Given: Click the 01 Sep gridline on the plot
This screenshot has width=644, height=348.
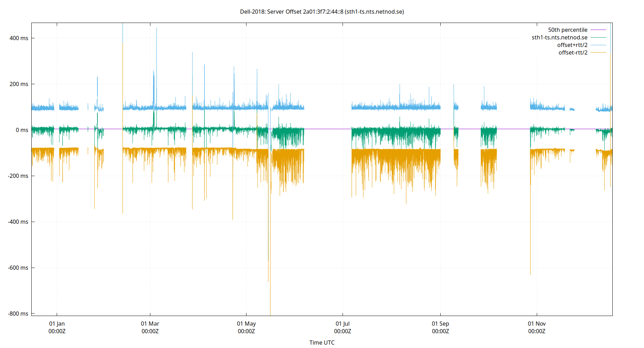Looking at the screenshot, I should coord(440,209).
